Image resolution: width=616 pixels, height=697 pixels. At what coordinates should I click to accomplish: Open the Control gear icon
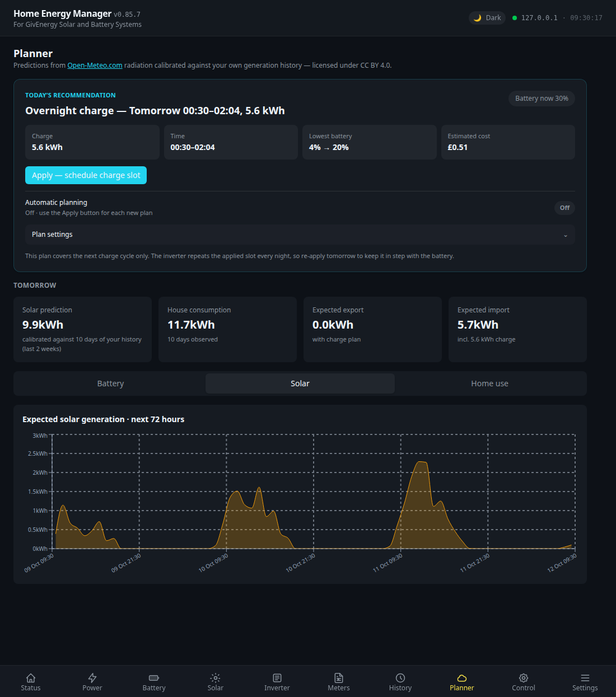pyautogui.click(x=524, y=678)
